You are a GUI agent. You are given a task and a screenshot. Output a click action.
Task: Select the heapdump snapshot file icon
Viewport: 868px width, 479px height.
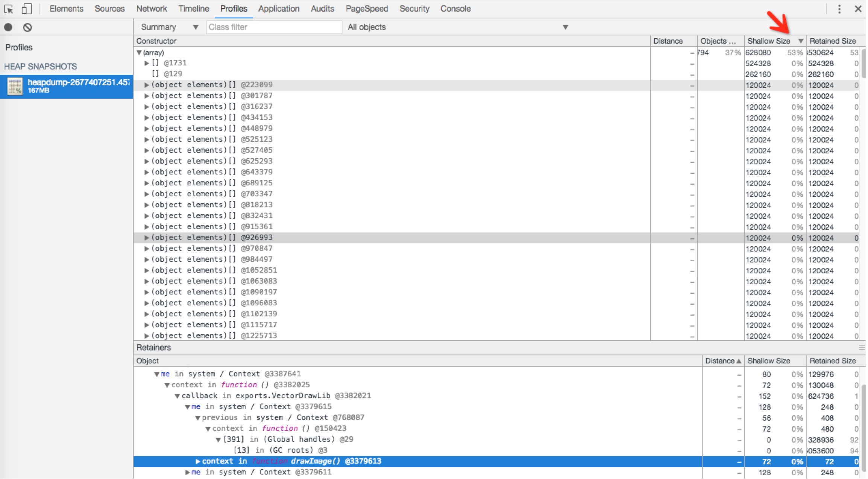pos(15,86)
